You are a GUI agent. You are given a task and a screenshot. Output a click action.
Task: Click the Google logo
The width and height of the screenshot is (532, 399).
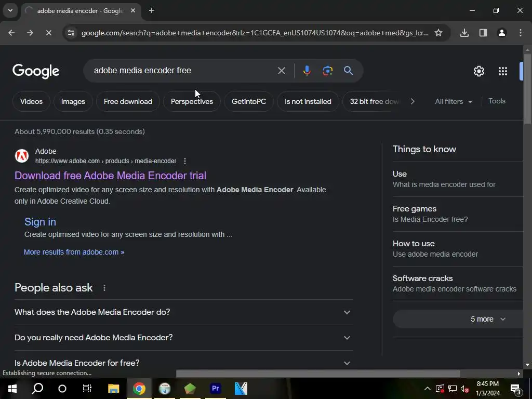36,71
